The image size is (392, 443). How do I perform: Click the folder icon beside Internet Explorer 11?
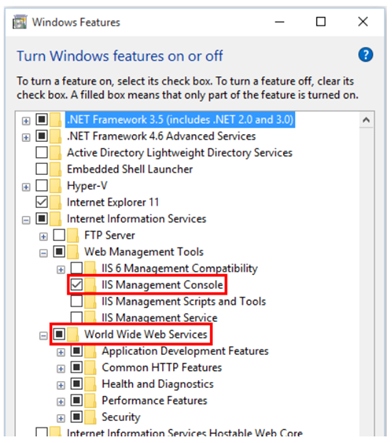pos(55,202)
